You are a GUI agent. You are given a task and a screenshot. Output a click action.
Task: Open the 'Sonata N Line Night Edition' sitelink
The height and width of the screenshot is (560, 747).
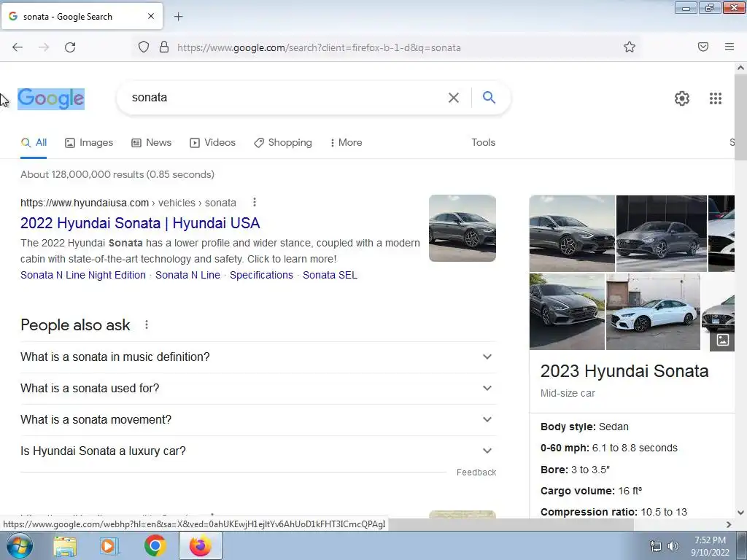[83, 275]
